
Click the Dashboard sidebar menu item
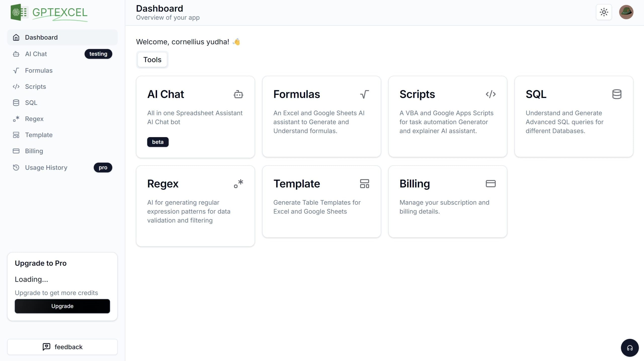point(41,37)
